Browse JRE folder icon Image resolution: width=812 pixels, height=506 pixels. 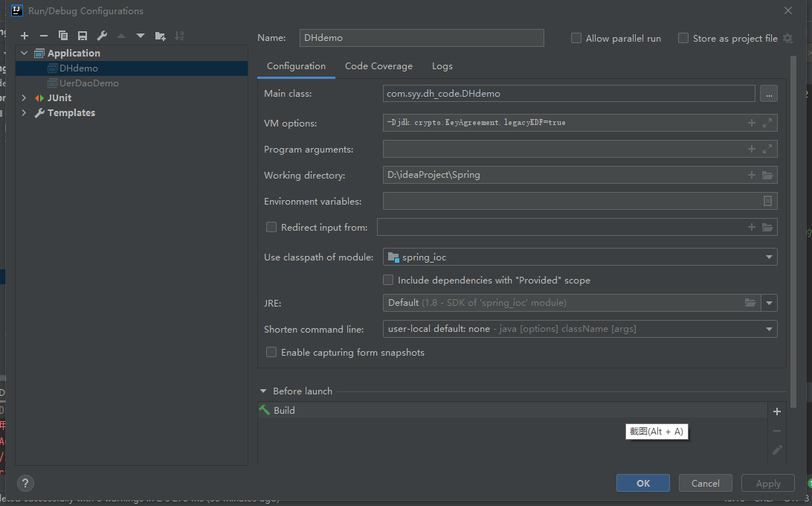(x=750, y=303)
